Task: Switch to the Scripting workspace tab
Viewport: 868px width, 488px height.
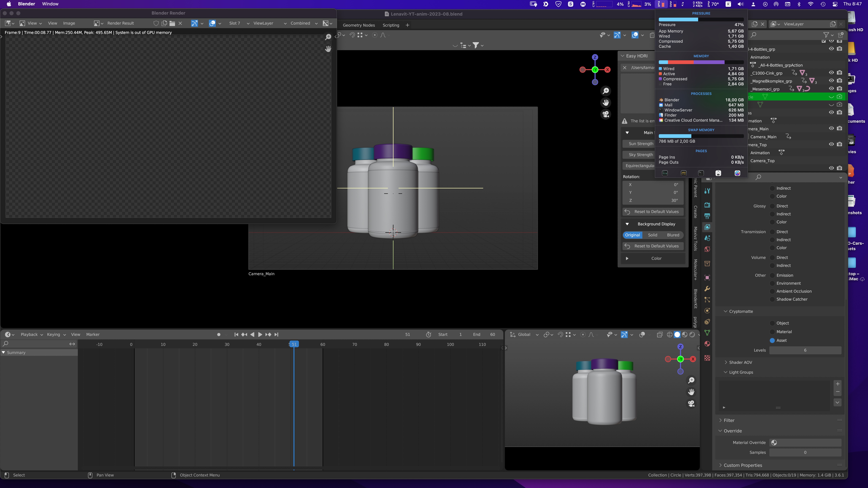Action: [391, 25]
